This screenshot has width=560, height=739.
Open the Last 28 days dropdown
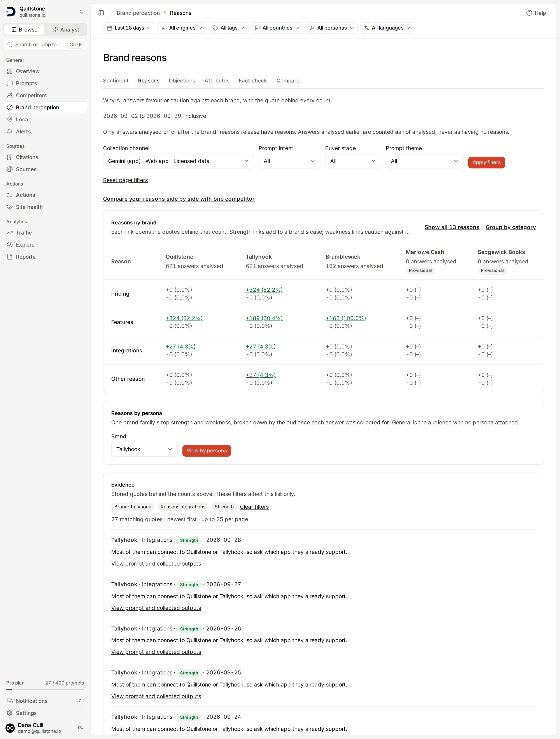pos(129,28)
